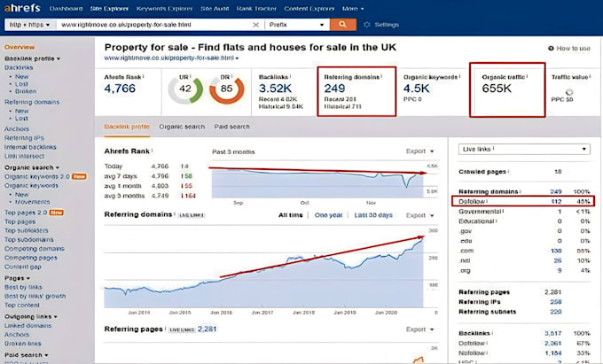
Task: Open Export dropdown for Ahrefs Rank chart
Action: pos(420,151)
